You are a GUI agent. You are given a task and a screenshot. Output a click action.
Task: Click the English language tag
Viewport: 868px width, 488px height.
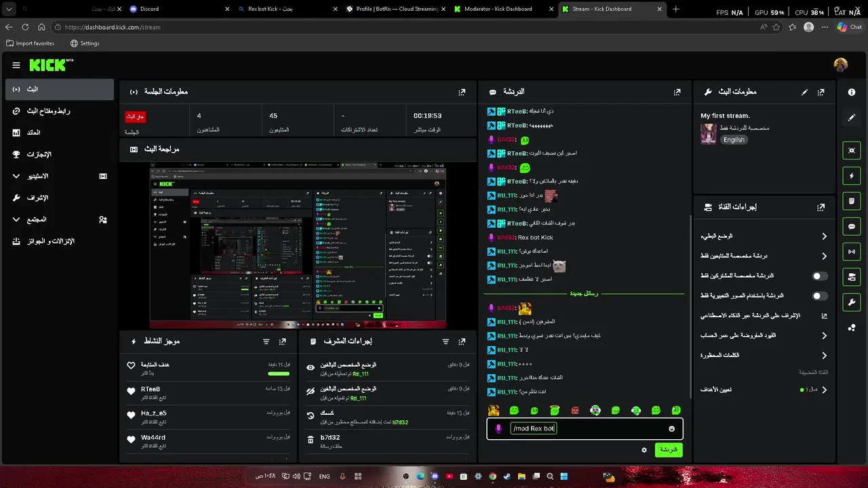(734, 140)
